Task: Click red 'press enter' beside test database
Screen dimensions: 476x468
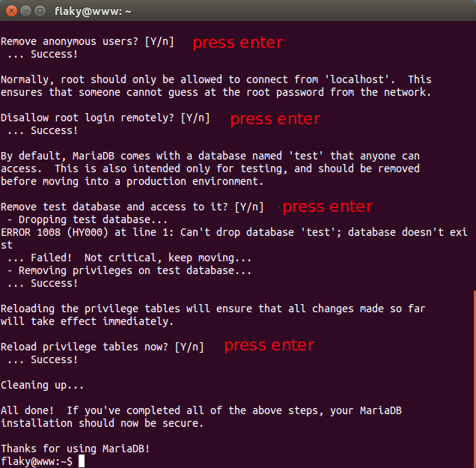Action: (x=327, y=207)
